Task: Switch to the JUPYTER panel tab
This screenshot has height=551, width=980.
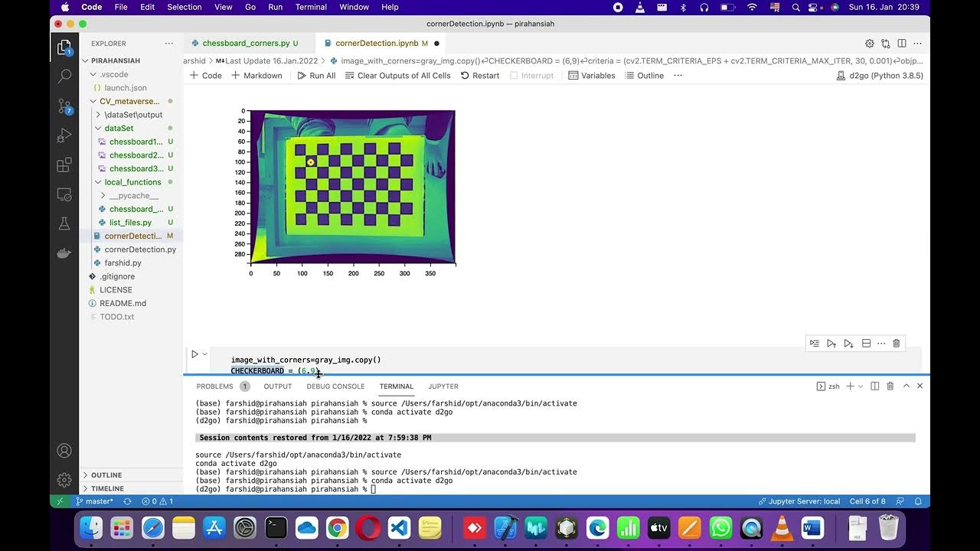Action: [443, 386]
